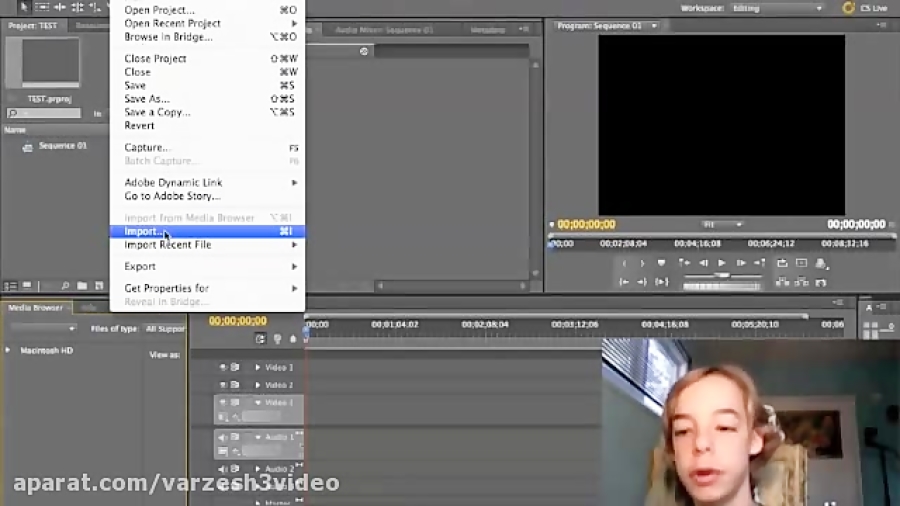
Task: Collapse the Audio 1 track
Action: tap(258, 437)
